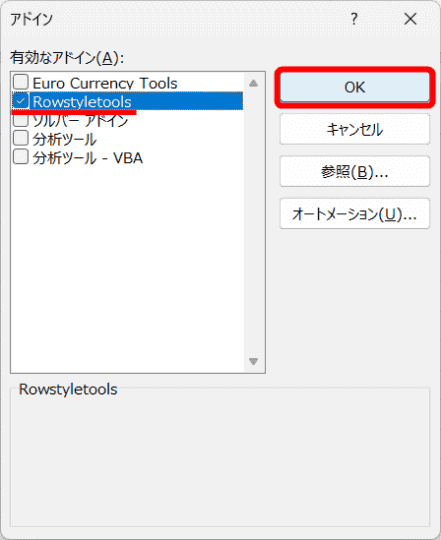This screenshot has height=540, width=441.
Task: Click the キャンセル button
Action: 355,129
